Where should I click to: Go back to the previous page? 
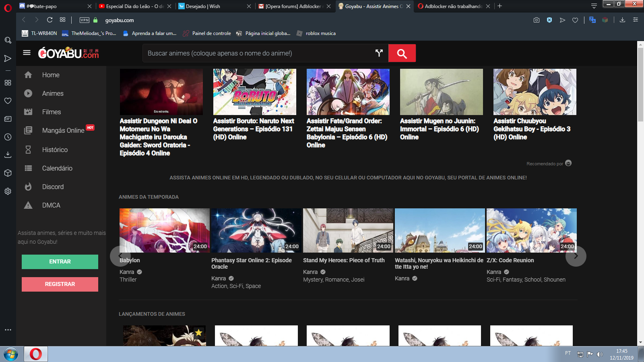[x=24, y=20]
